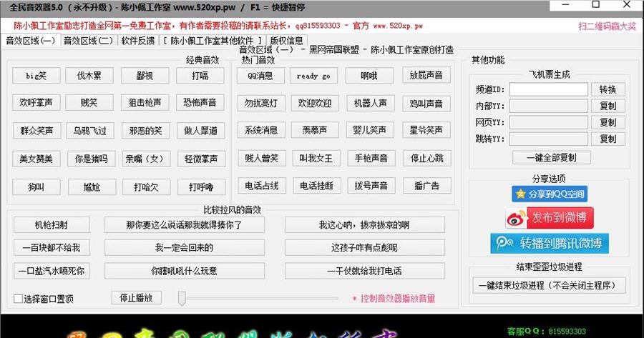Play the 美女赞美 sound

pos(36,159)
